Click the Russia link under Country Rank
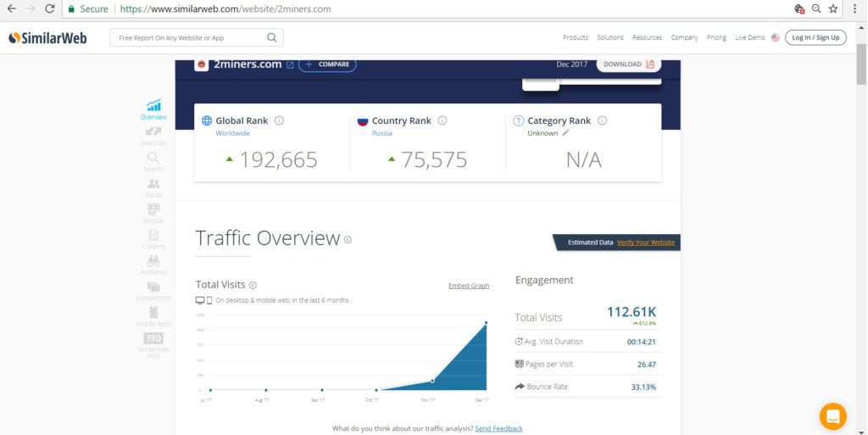 point(382,133)
